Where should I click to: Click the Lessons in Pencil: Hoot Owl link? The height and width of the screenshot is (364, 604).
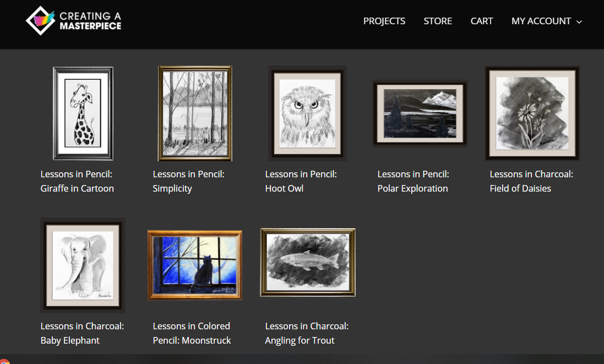[x=301, y=181]
